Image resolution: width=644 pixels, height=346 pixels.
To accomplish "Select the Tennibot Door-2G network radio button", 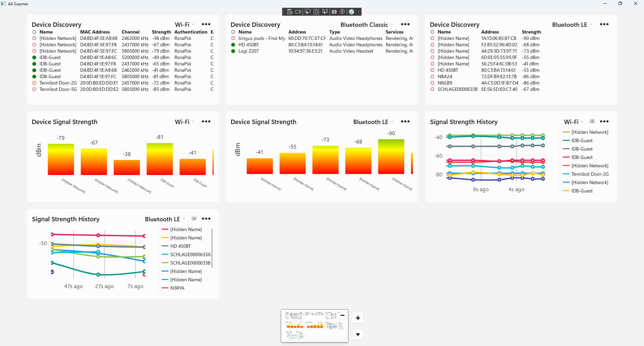I will pos(34,83).
